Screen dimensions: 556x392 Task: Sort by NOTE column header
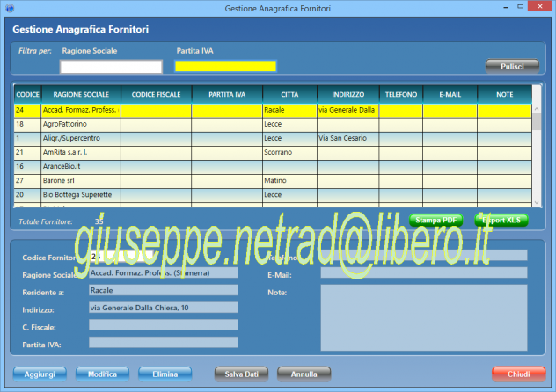(x=505, y=95)
